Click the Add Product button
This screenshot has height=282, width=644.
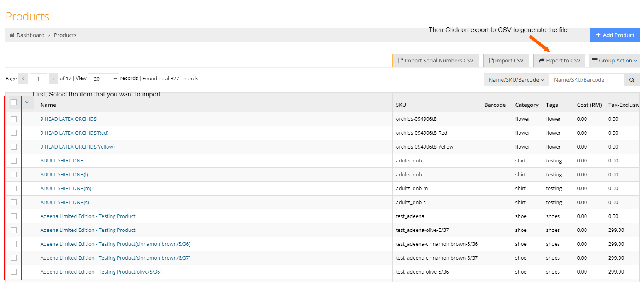pos(615,35)
